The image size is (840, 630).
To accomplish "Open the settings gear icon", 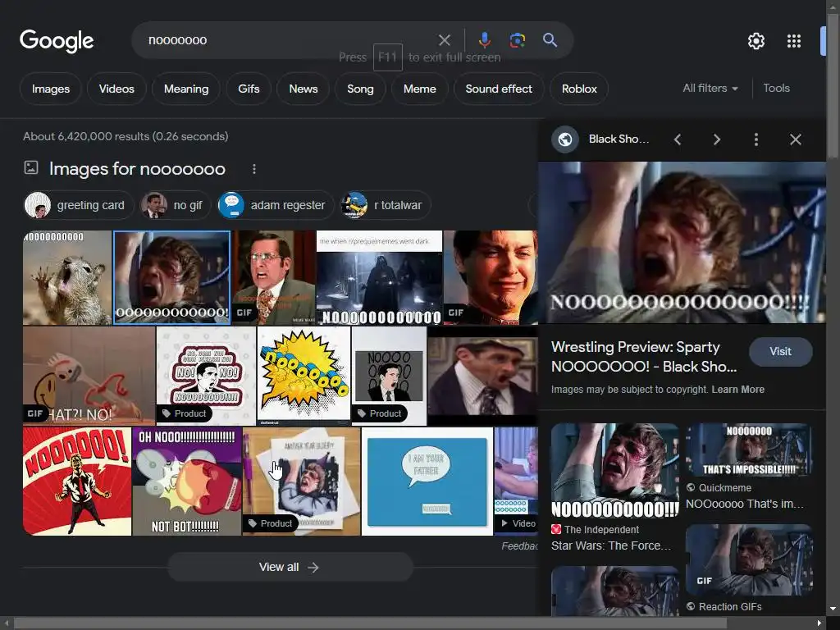I will pos(756,41).
